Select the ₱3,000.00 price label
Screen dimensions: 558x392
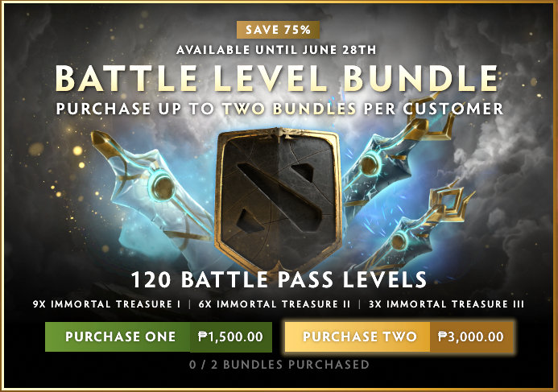[471, 337]
